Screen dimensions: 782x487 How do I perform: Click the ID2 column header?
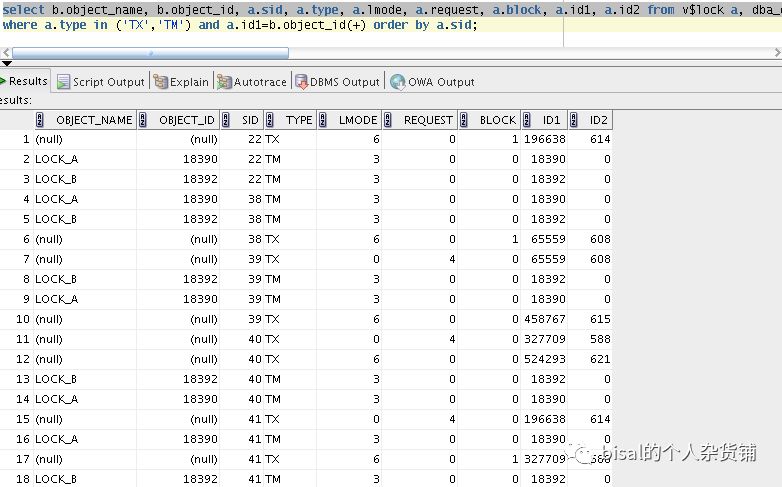598,120
